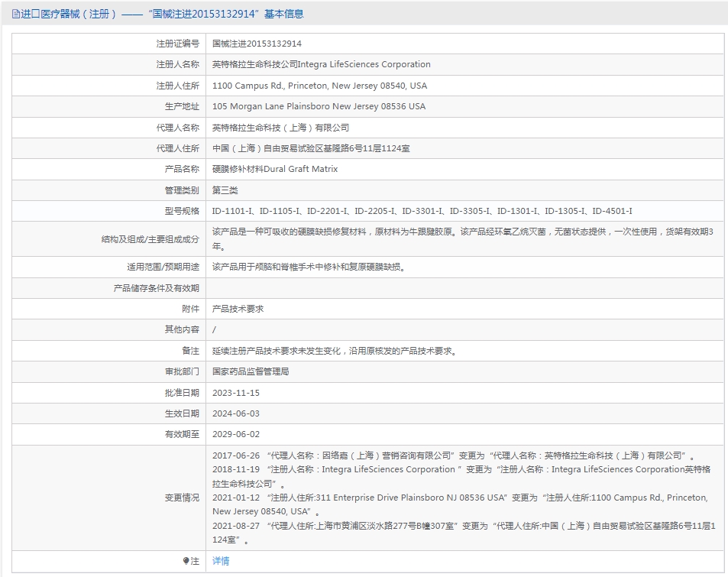This screenshot has width=728, height=577.
Task: Click the 备注 row label
Action: 190,352
